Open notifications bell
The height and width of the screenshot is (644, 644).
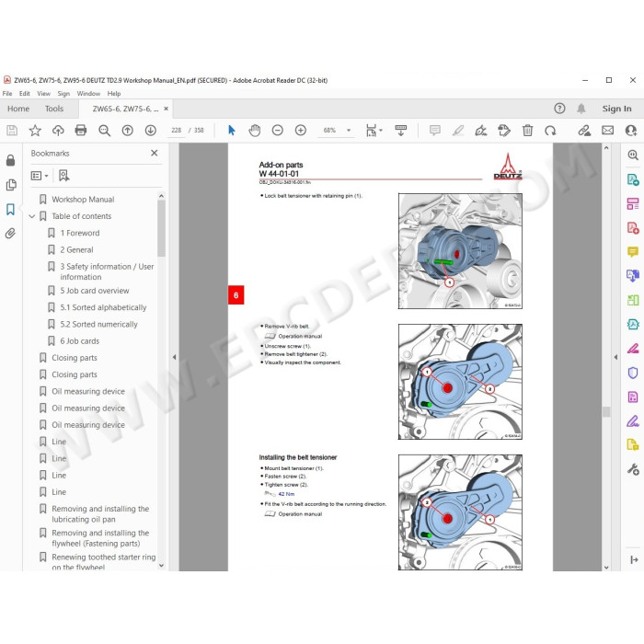581,109
